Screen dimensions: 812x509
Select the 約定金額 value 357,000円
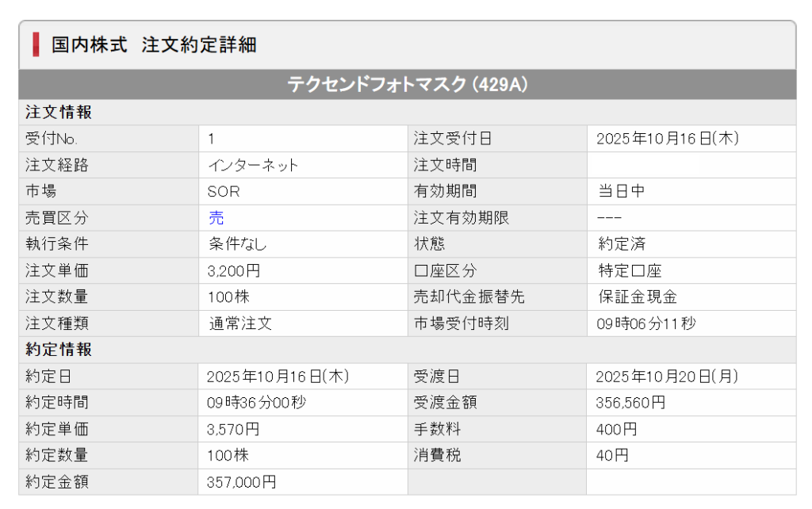pos(242,481)
